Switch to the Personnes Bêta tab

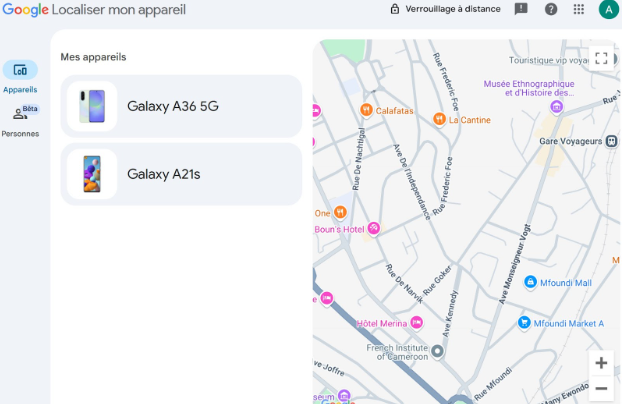(x=20, y=122)
